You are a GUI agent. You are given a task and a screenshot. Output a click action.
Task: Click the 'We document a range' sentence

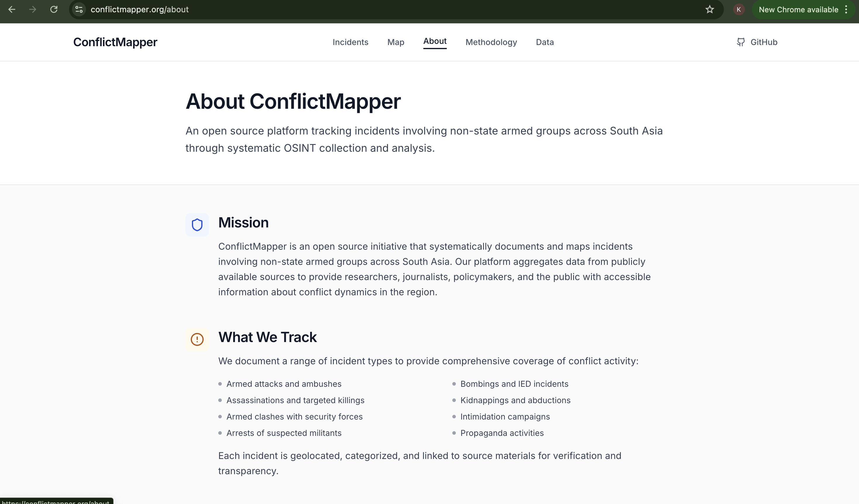[429, 361]
